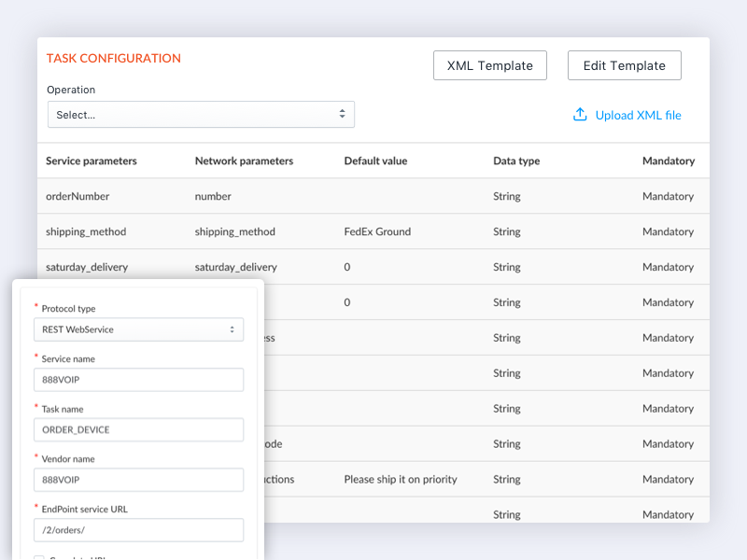Open the Operation select dropdown
Viewport: 747px width, 560px height.
[x=201, y=115]
